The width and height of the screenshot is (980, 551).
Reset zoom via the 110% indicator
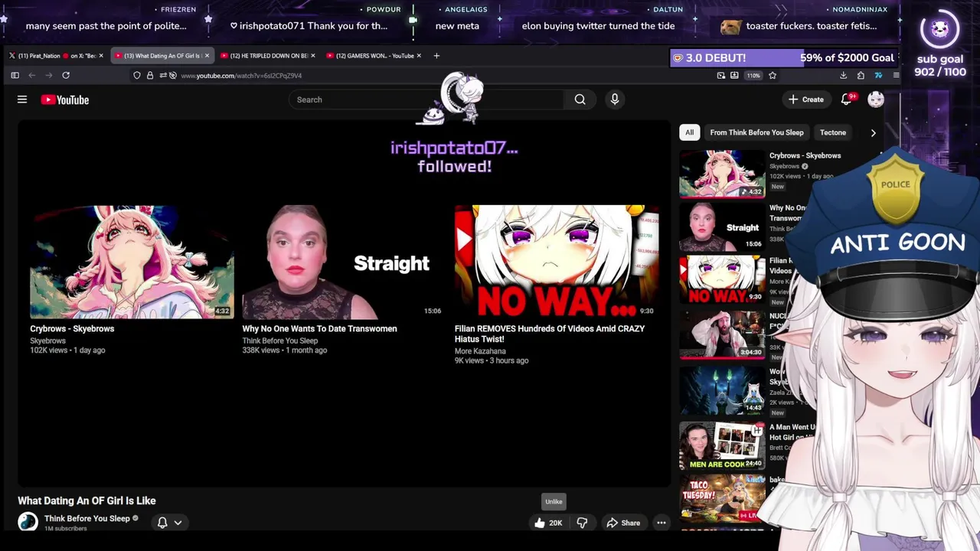(753, 75)
